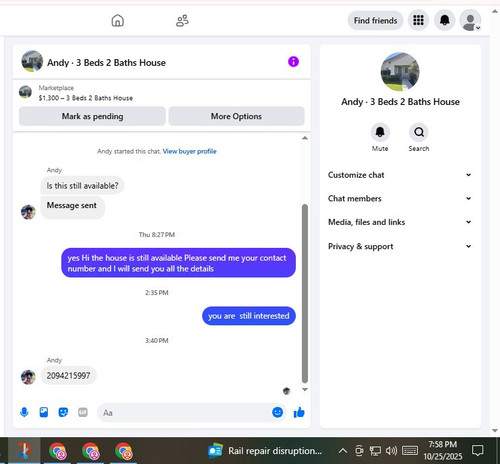Viewport: 500px width, 464px height.
Task: Open second Chrome icon in taskbar
Action: coord(91,451)
